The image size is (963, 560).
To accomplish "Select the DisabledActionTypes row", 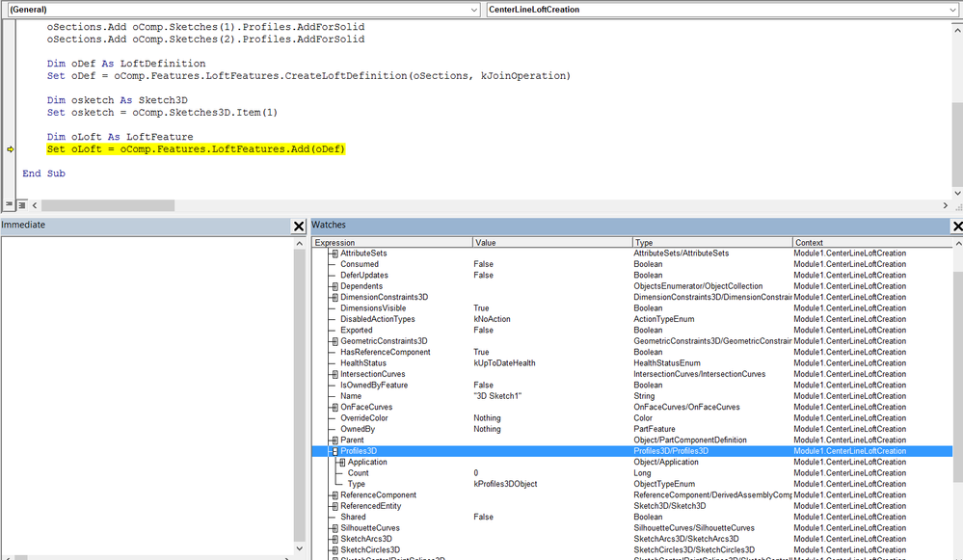I will [x=632, y=319].
